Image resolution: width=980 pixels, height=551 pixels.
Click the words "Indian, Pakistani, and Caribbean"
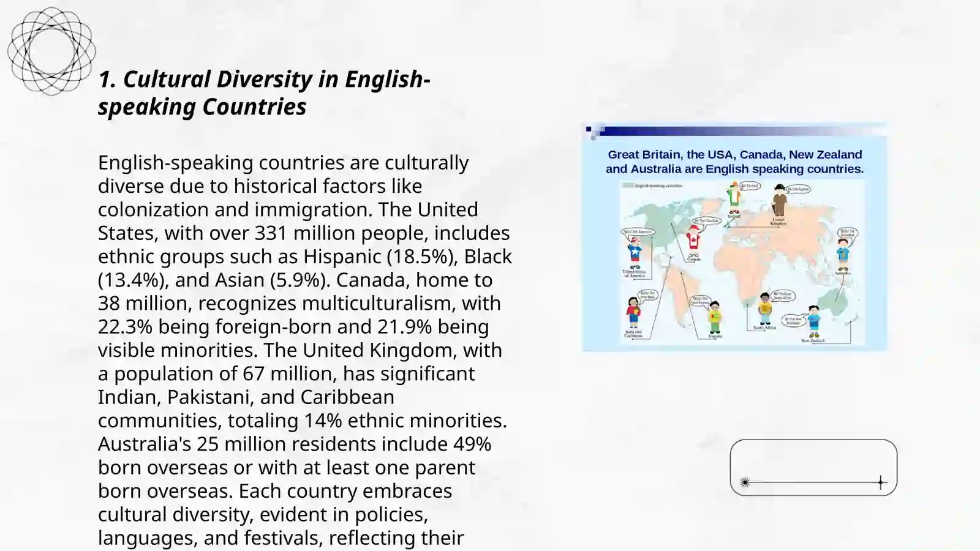tap(246, 397)
